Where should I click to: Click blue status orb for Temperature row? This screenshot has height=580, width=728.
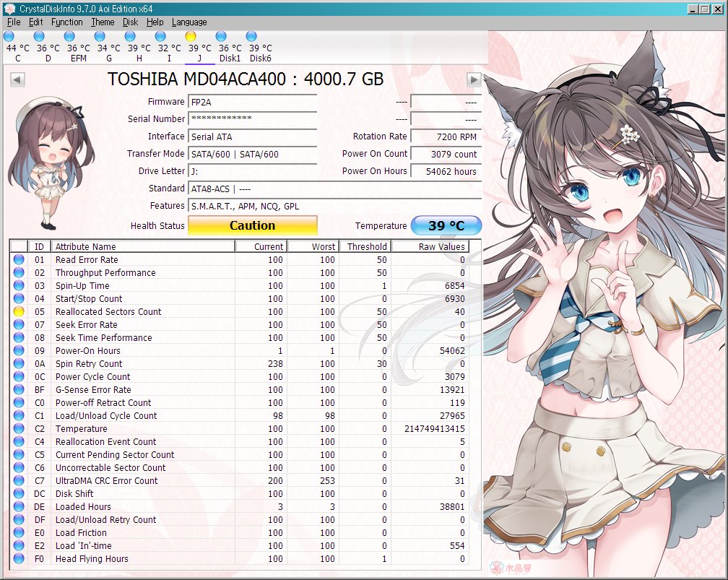(x=19, y=428)
